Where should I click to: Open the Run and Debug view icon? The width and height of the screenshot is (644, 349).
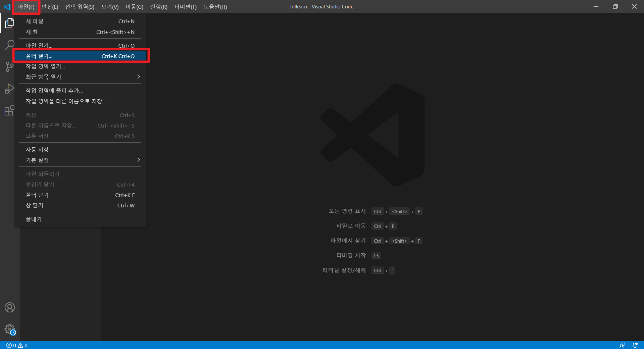10,89
